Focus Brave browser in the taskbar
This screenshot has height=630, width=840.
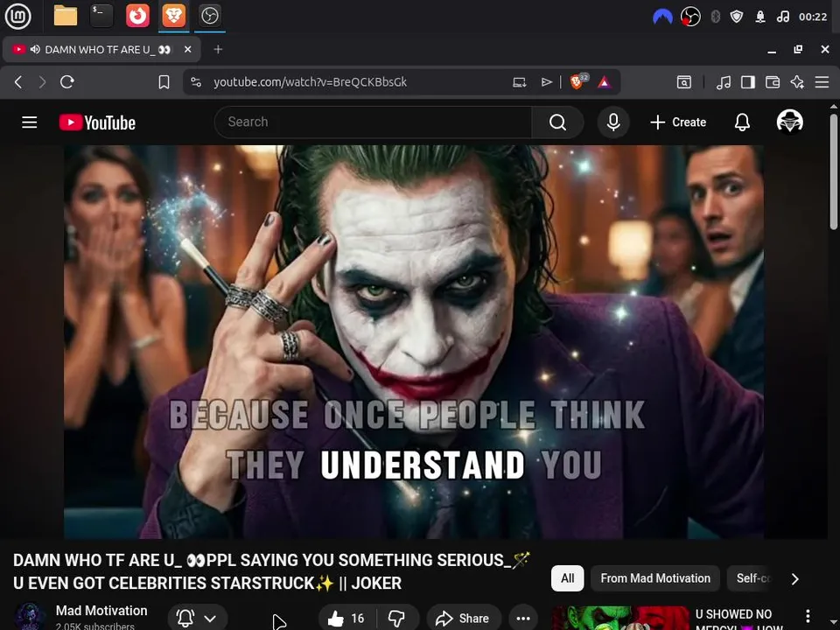point(174,16)
